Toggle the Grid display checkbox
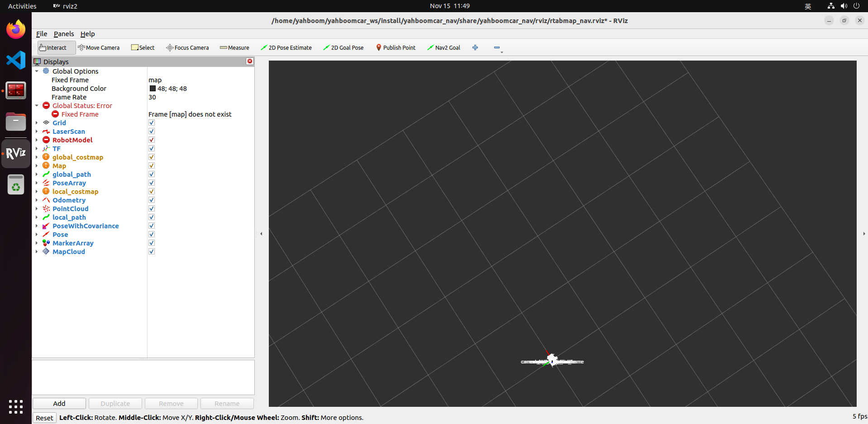The image size is (868, 424). coord(152,122)
